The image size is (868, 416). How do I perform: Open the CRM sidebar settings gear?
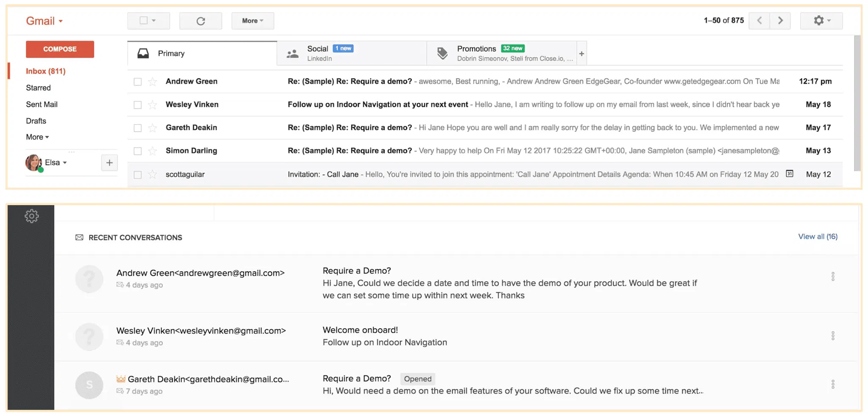pos(31,216)
